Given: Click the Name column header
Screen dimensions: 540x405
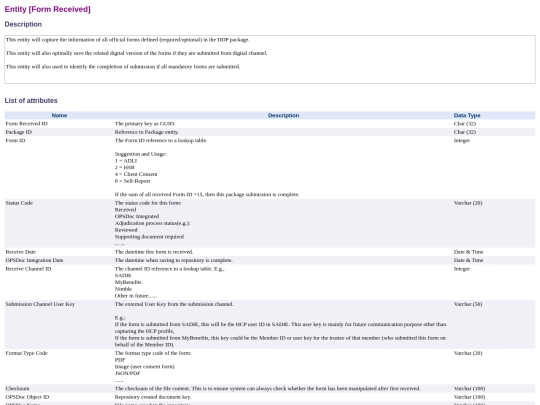Looking at the screenshot, I should [59, 115].
